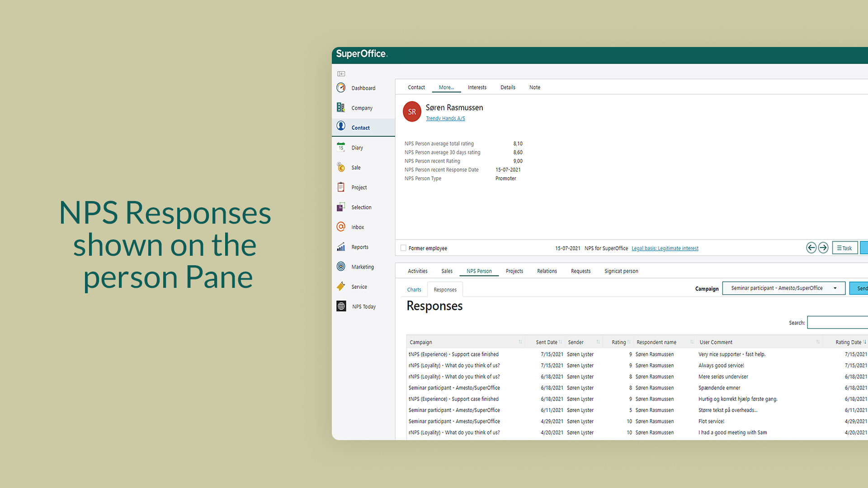Image resolution: width=868 pixels, height=488 pixels.
Task: Open the Signicat person tab
Action: click(x=621, y=271)
